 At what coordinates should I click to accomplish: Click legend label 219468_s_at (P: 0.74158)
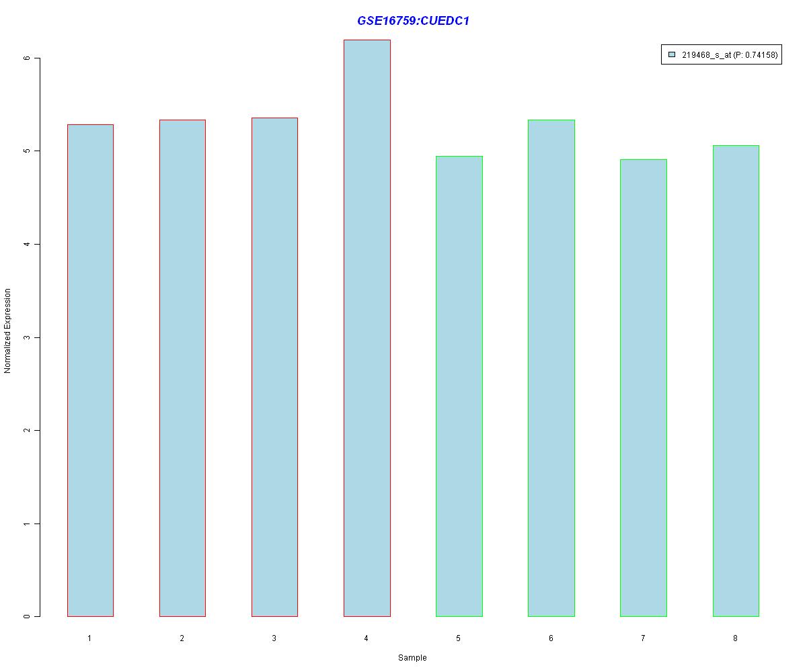pyautogui.click(x=730, y=55)
